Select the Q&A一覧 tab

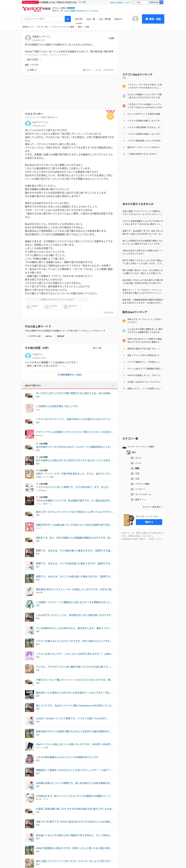click(91, 19)
